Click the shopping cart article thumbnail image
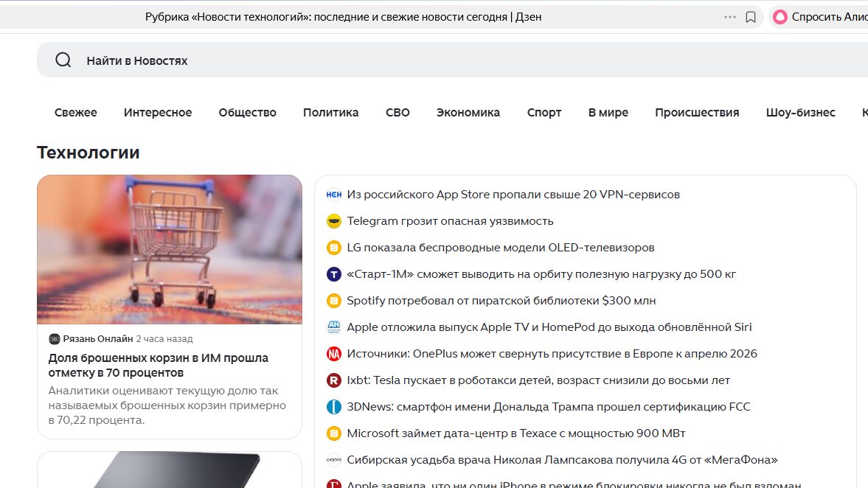This screenshot has height=488, width=868. tap(170, 248)
